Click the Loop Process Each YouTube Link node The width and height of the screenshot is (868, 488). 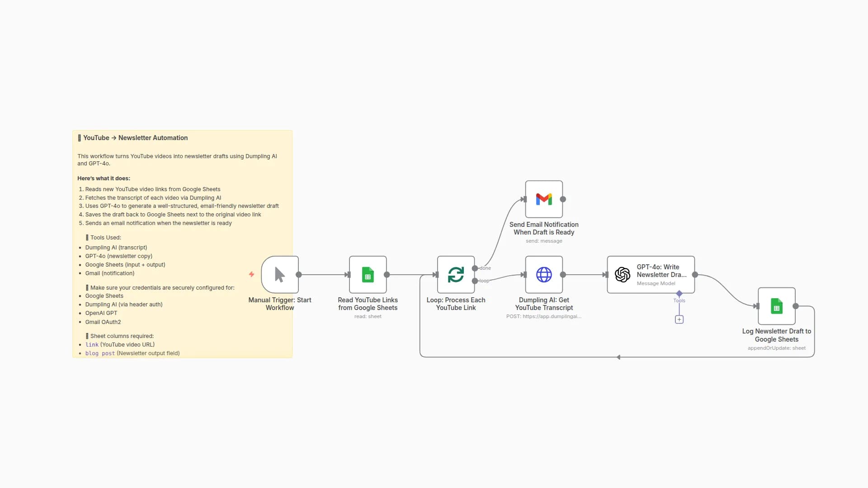[x=456, y=274]
